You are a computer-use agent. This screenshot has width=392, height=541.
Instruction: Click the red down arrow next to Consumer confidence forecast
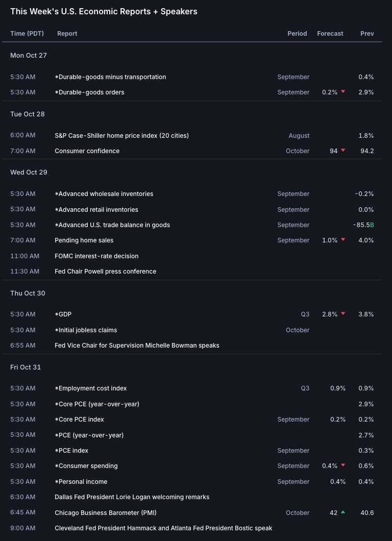coord(343,151)
